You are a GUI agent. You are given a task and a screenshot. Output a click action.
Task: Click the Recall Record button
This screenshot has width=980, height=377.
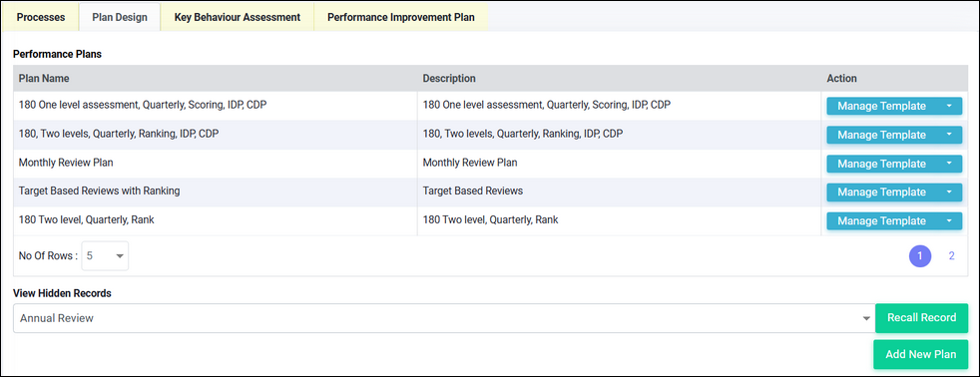922,318
